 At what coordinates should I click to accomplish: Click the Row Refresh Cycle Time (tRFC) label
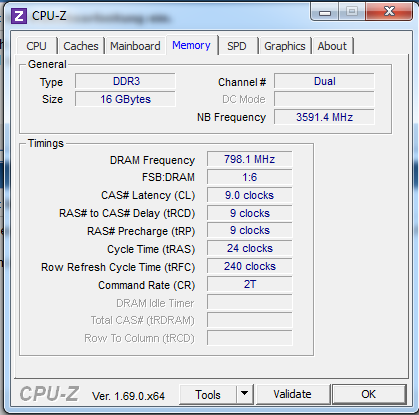[x=118, y=267]
